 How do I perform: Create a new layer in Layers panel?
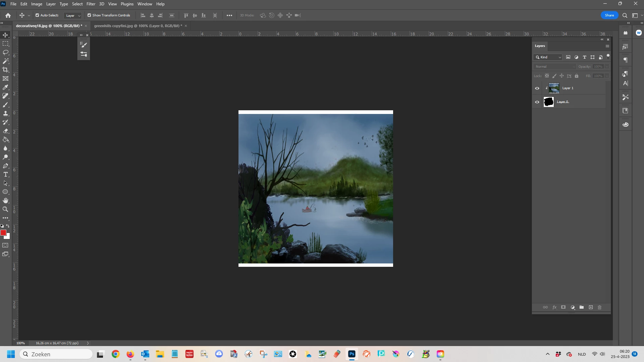tap(591, 307)
